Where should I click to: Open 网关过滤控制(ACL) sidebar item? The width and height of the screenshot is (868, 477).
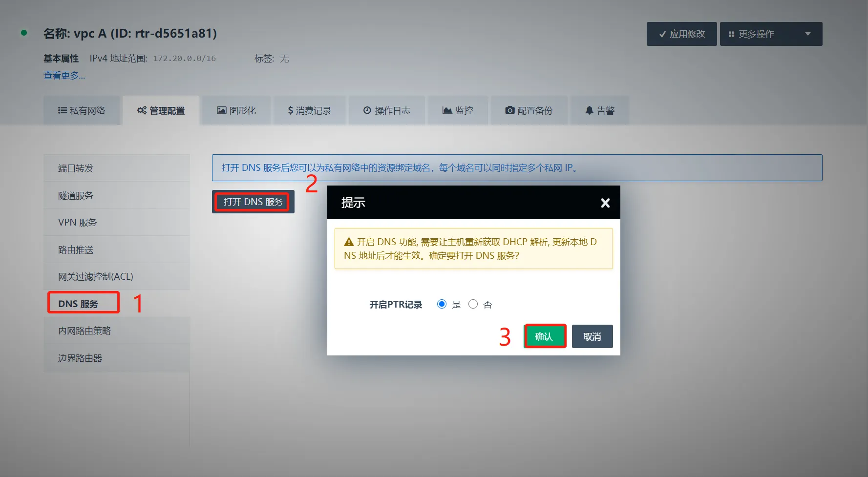tap(95, 277)
